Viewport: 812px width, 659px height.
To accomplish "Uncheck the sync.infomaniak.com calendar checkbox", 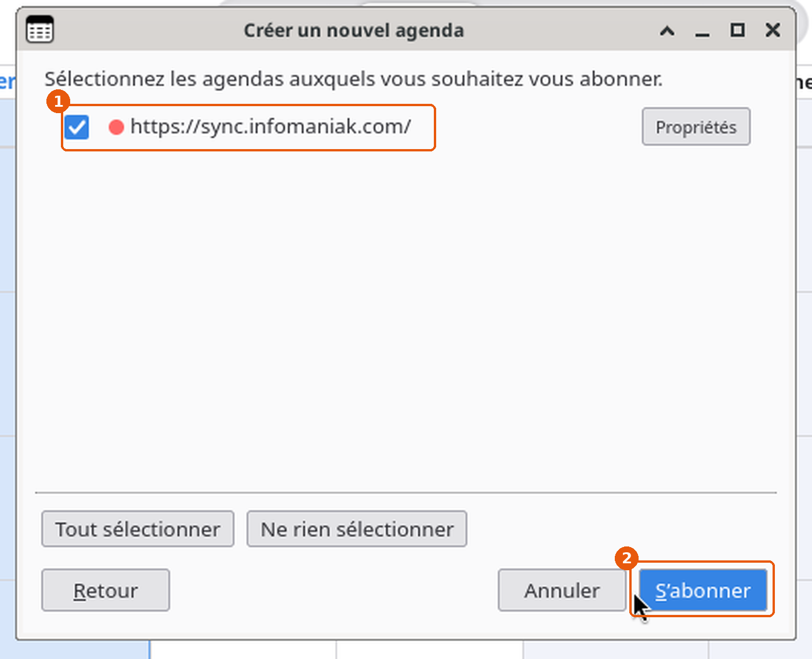I will pos(77,127).
